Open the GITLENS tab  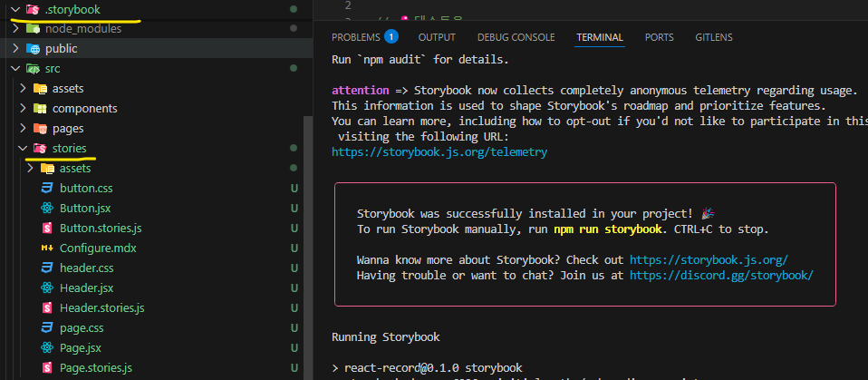click(714, 37)
